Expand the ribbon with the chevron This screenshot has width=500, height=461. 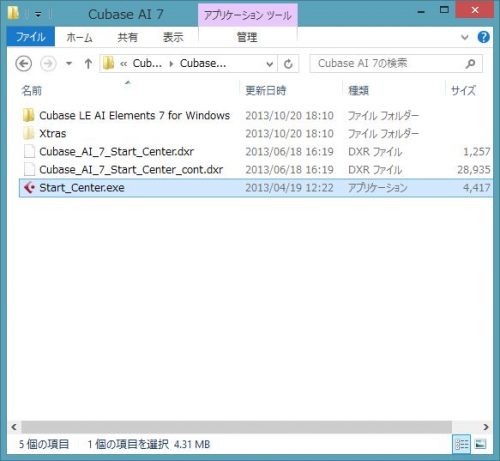click(x=465, y=37)
